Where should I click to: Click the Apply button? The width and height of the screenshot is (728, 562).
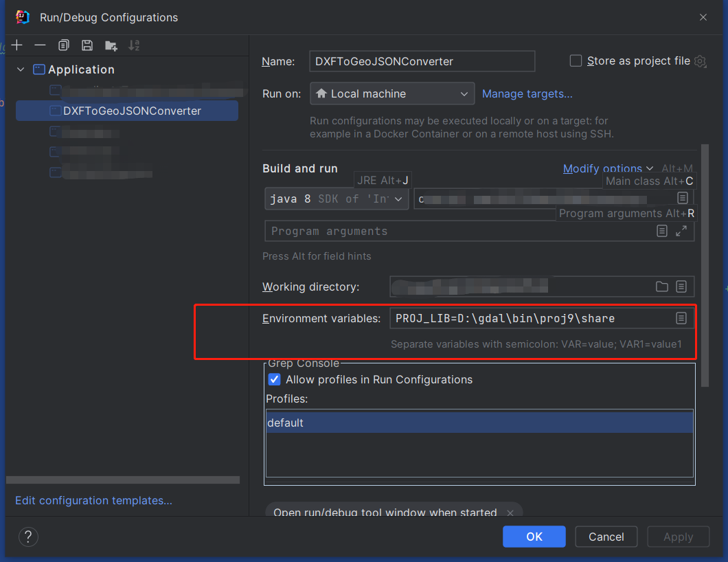(x=678, y=537)
